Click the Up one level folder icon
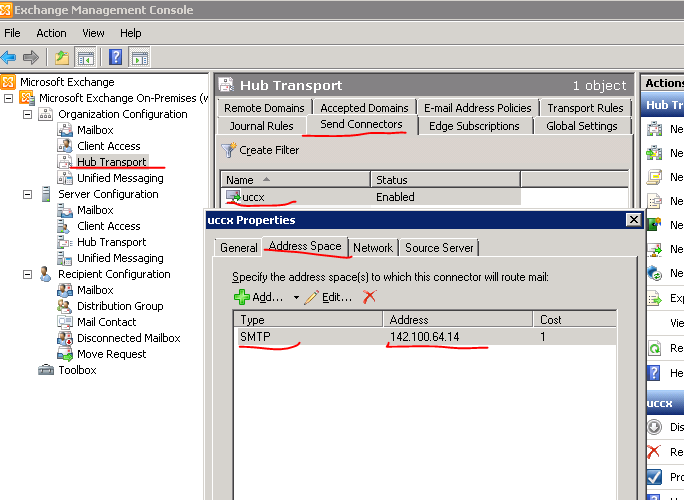Viewport: 684px width, 500px height. (62, 57)
